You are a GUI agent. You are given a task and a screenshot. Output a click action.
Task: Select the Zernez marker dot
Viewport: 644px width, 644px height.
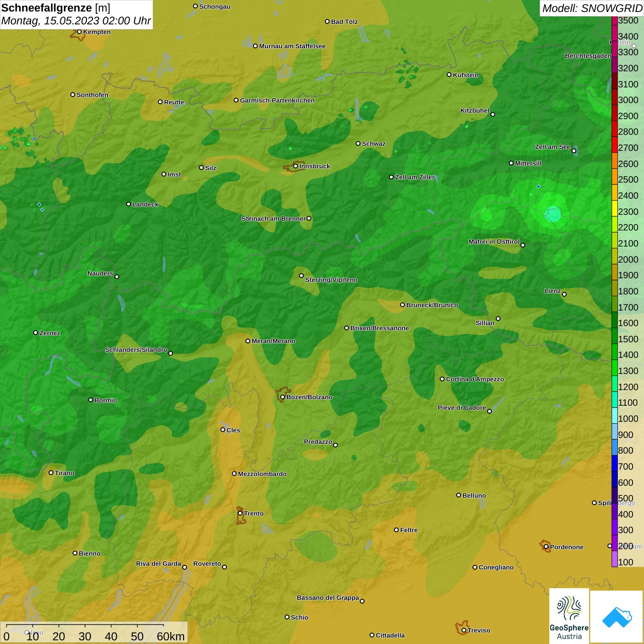point(35,333)
